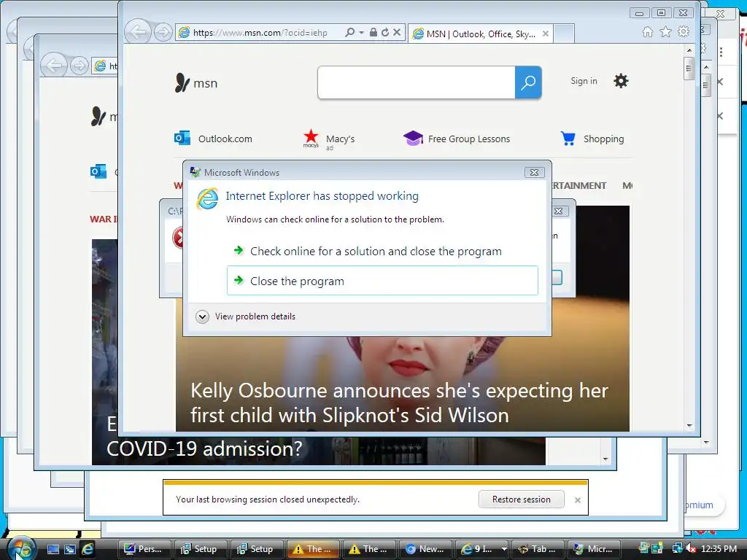Close the MSN tab with its X
Image resolution: width=747 pixels, height=560 pixels.
click(546, 34)
